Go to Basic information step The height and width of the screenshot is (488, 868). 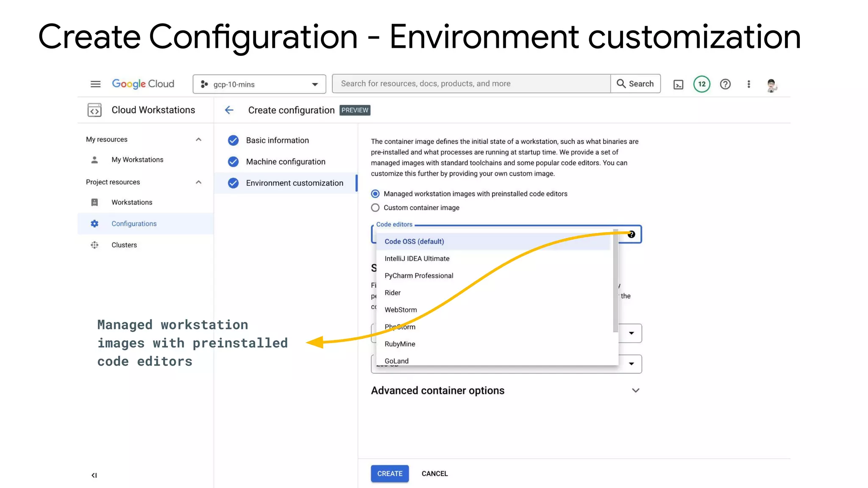(277, 140)
